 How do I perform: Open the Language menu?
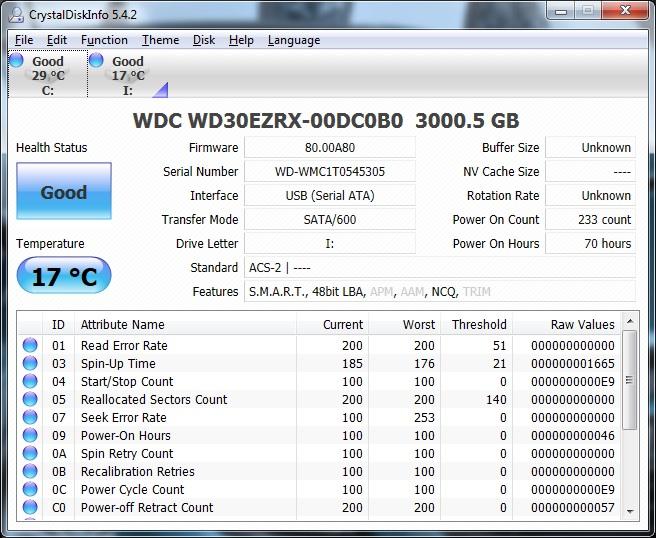[294, 40]
